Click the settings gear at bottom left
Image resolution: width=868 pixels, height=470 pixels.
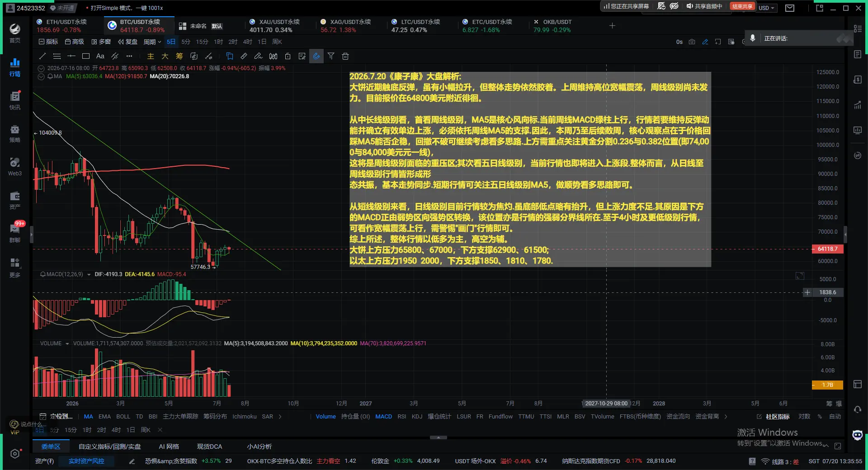[x=15, y=454]
